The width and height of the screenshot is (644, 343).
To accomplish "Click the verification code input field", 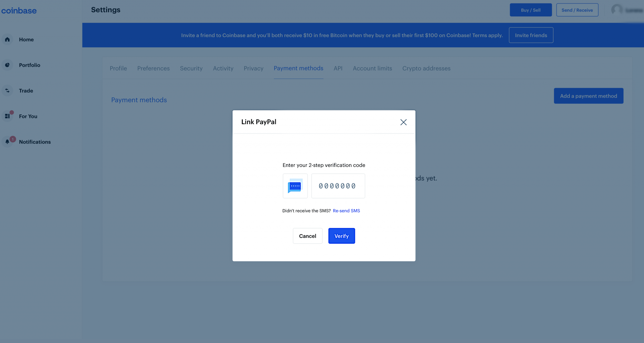I will 338,186.
